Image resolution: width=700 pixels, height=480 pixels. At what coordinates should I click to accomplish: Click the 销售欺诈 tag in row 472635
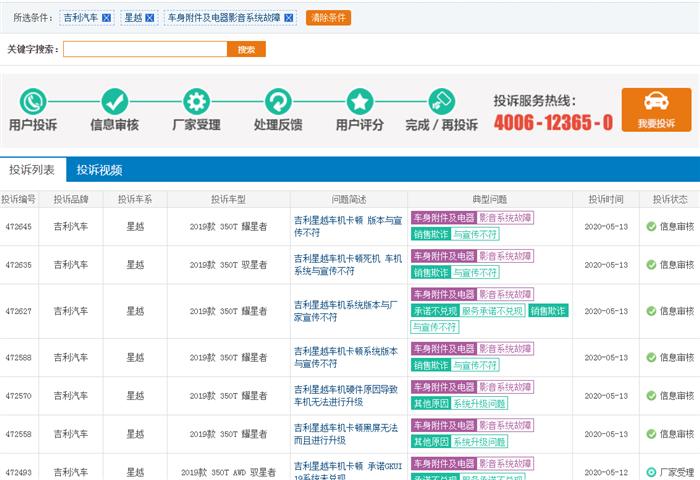[x=431, y=272]
